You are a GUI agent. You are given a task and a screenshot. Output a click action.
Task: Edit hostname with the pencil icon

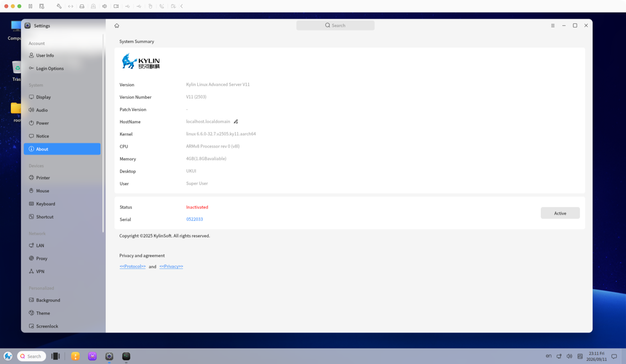236,122
